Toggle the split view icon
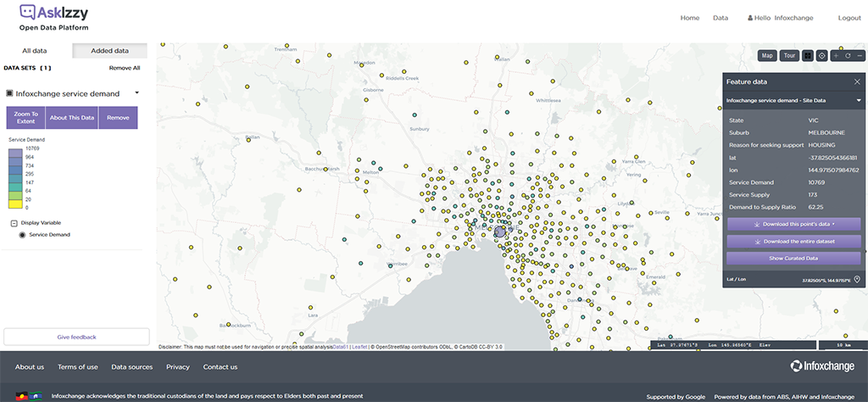The width and height of the screenshot is (868, 402). point(808,56)
